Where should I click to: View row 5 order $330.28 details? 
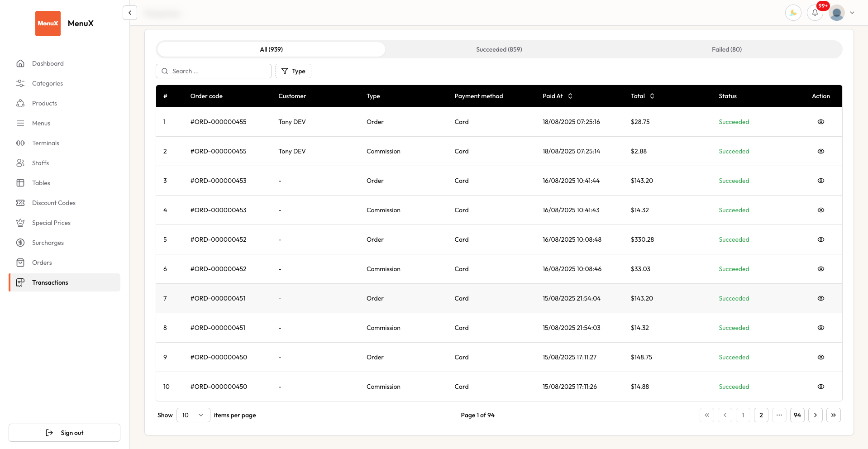pos(820,239)
